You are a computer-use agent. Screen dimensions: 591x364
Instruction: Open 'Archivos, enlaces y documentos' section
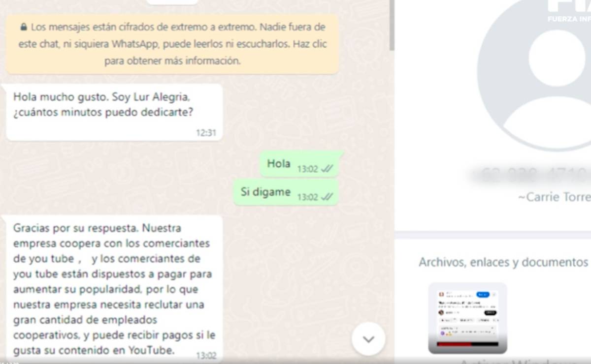(x=503, y=262)
